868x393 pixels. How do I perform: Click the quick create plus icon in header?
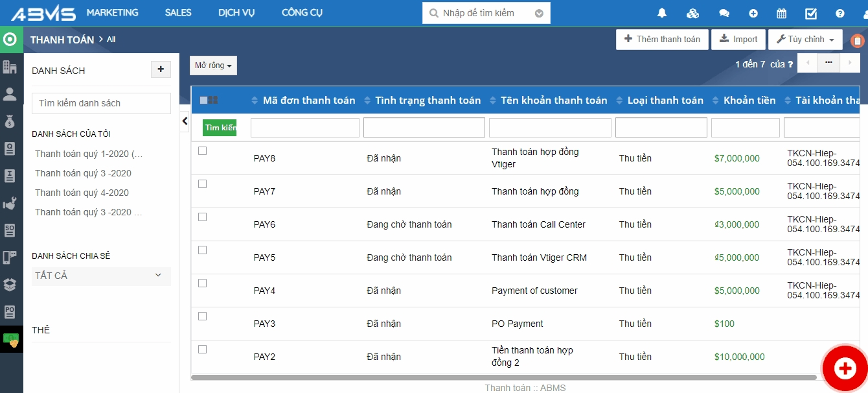coord(753,13)
